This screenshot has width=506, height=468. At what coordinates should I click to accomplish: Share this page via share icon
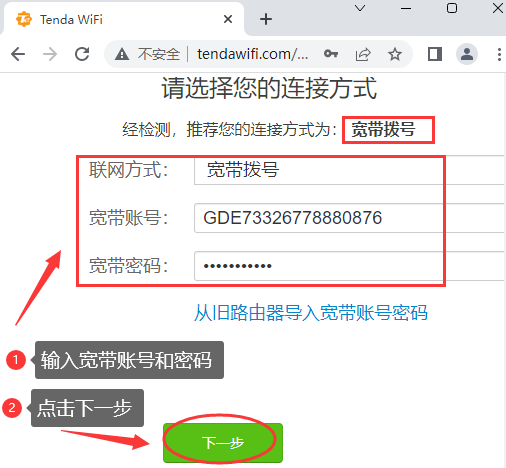363,54
